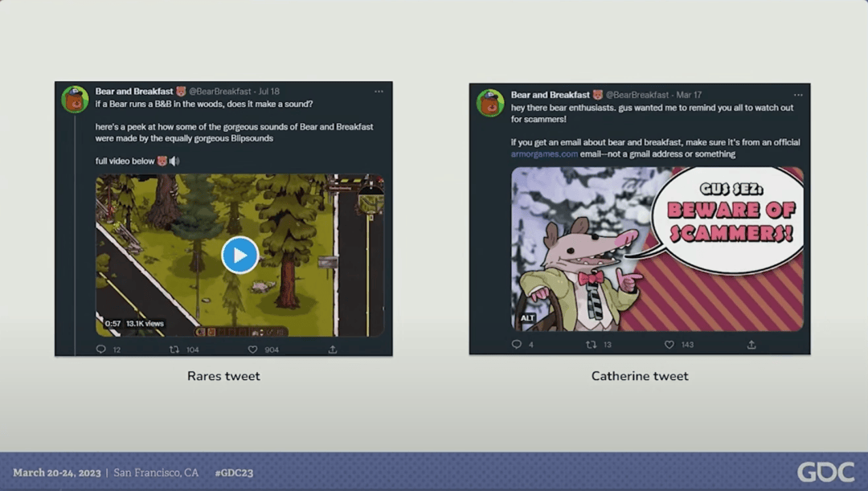Click @BearBreakfast handle on Mar 17 tweet
Screen dimensions: 868x491
[637, 95]
